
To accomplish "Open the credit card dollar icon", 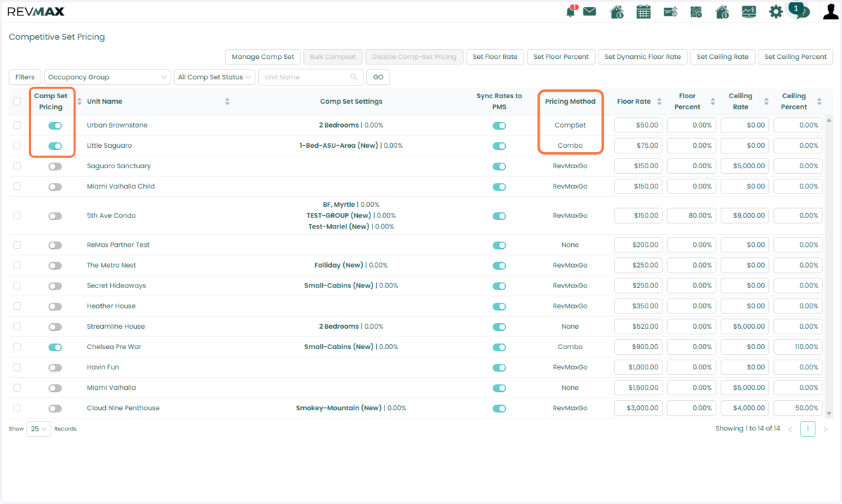I will 670,12.
